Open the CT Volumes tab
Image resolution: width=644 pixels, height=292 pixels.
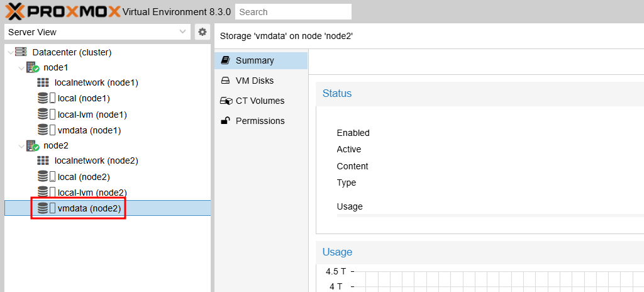(x=261, y=101)
